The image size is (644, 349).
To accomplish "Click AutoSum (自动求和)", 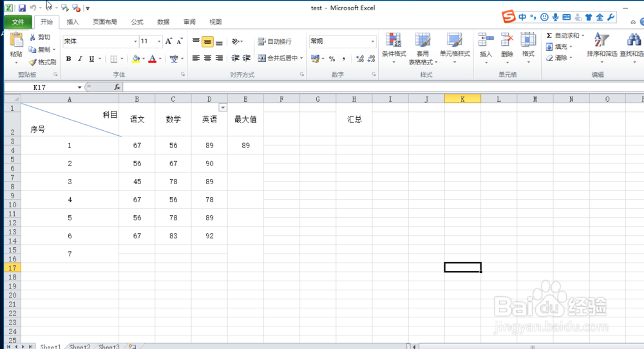I will [x=562, y=35].
